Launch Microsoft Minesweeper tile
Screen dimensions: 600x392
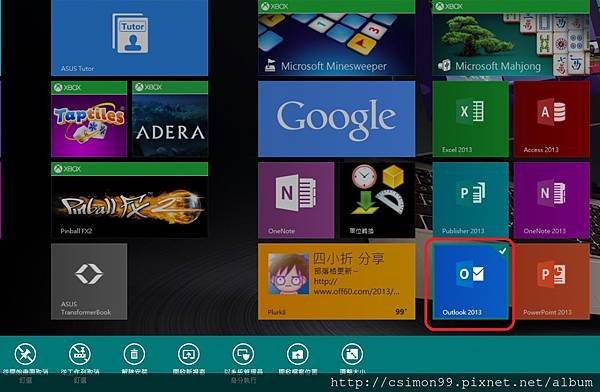336,38
